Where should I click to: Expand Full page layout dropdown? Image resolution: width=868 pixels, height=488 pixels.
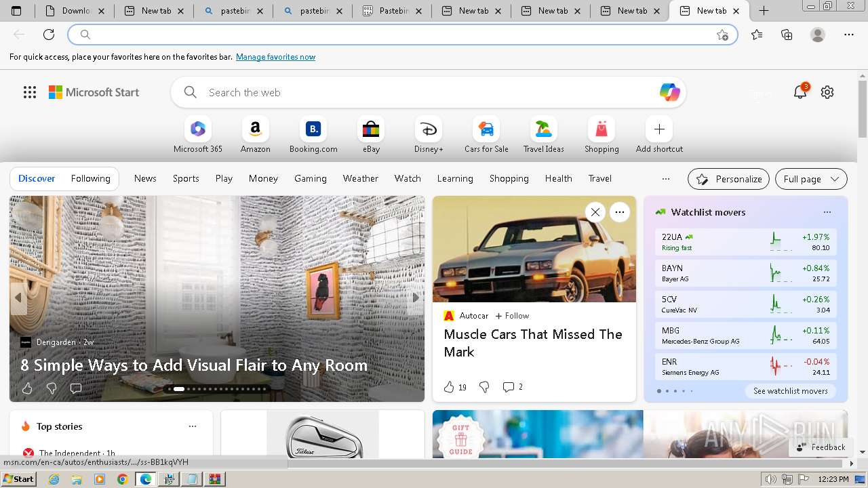click(811, 179)
